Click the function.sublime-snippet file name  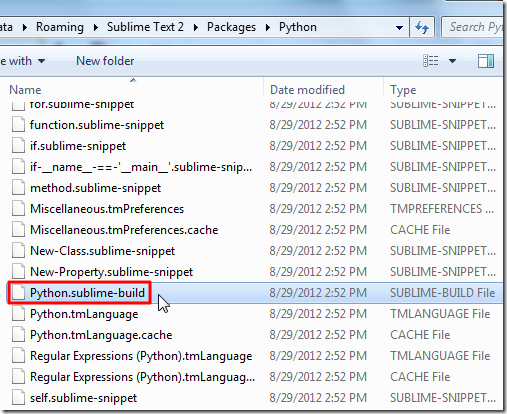click(97, 125)
